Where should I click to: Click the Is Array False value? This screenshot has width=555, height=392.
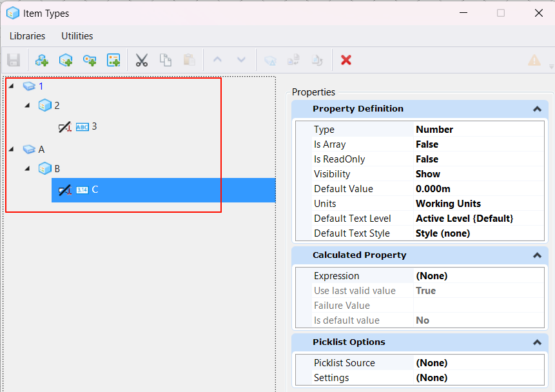pyautogui.click(x=427, y=144)
